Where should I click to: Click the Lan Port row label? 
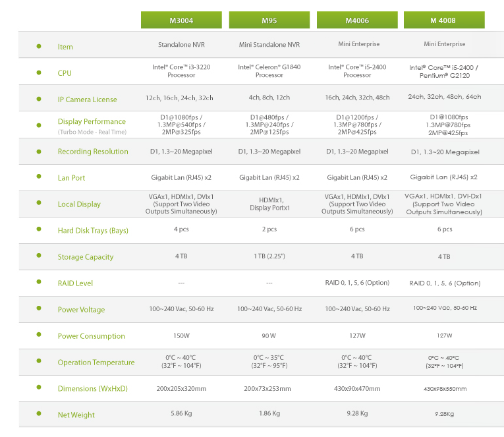tap(71, 178)
